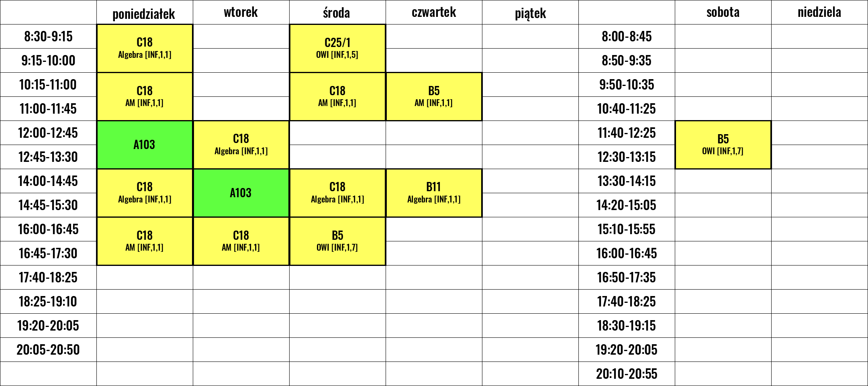Click the niedziela column header
Image resolution: width=868 pixels, height=386 pixels.
(819, 12)
